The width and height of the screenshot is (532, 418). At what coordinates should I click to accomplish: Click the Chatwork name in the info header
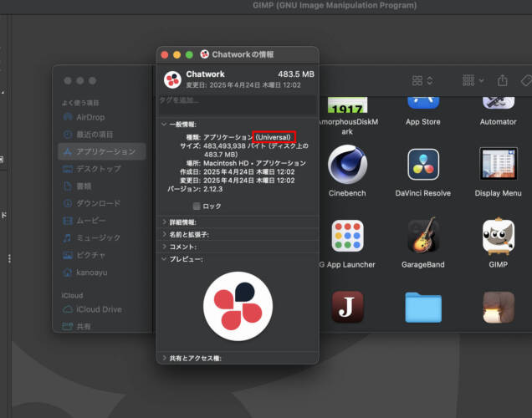coord(205,74)
